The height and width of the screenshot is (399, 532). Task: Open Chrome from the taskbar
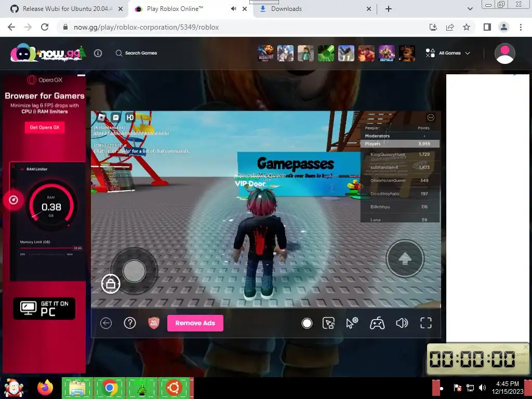coord(109,388)
